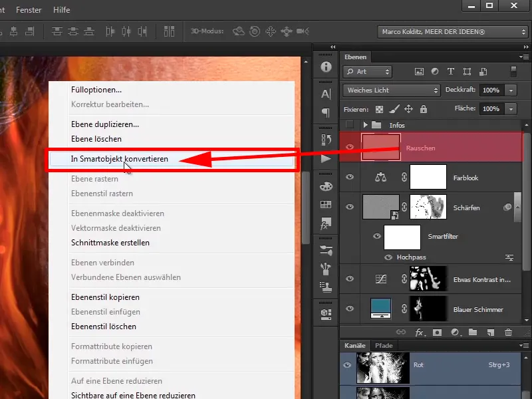Switch to the Pfade tab
This screenshot has width=532, height=399.
click(384, 346)
